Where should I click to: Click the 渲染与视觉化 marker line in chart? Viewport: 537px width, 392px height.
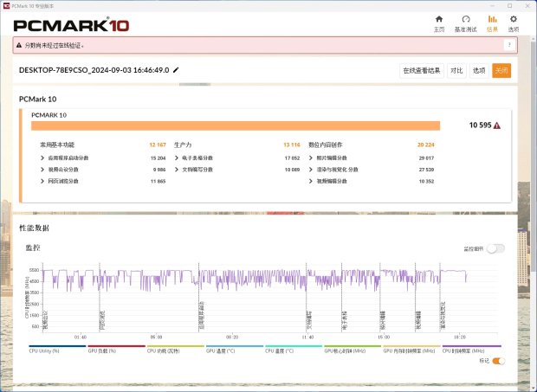[x=440, y=298]
